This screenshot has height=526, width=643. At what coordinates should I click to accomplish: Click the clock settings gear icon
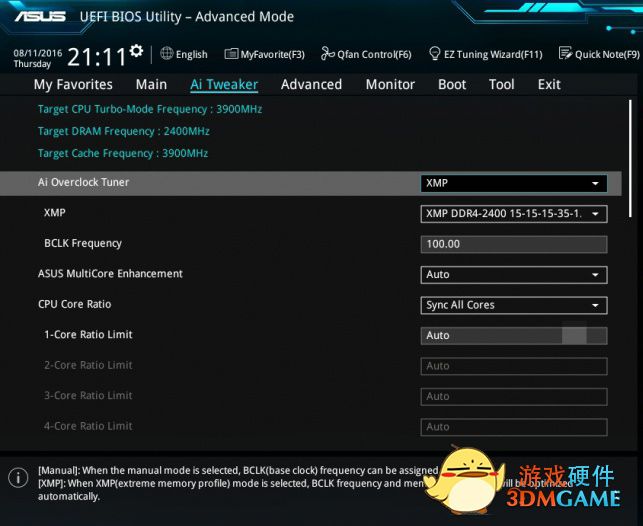pyautogui.click(x=136, y=50)
